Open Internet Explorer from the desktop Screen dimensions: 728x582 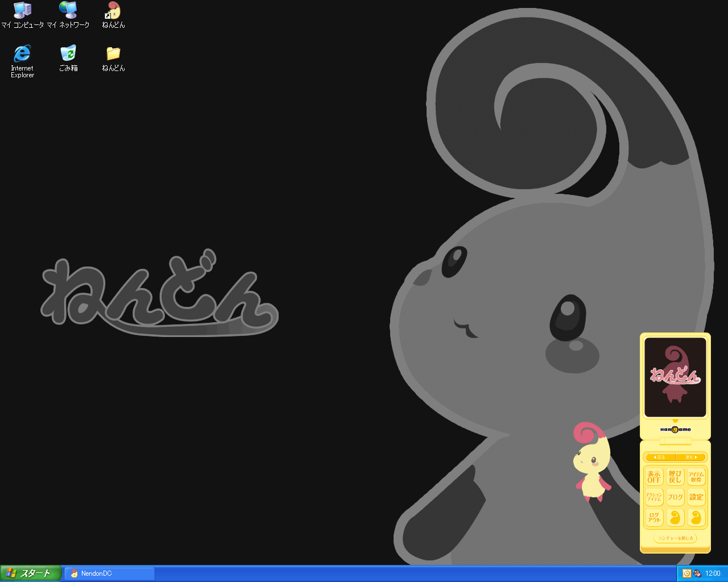[22, 54]
